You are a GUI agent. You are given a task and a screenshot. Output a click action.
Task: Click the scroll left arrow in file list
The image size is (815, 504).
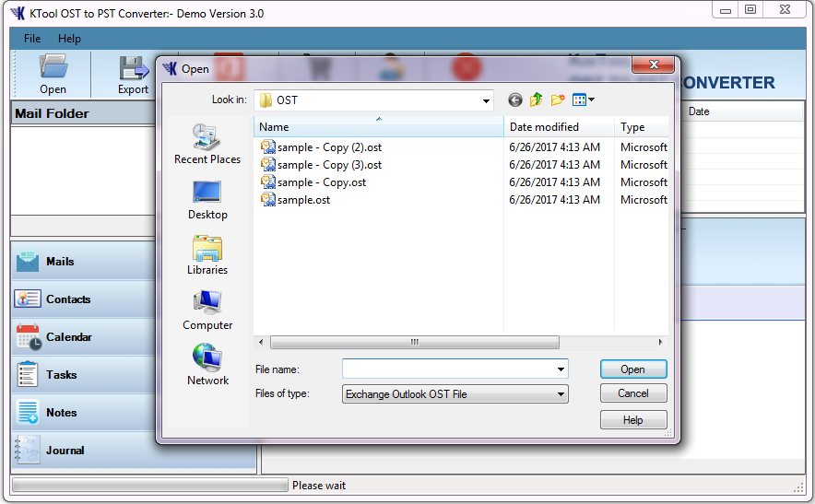[261, 343]
